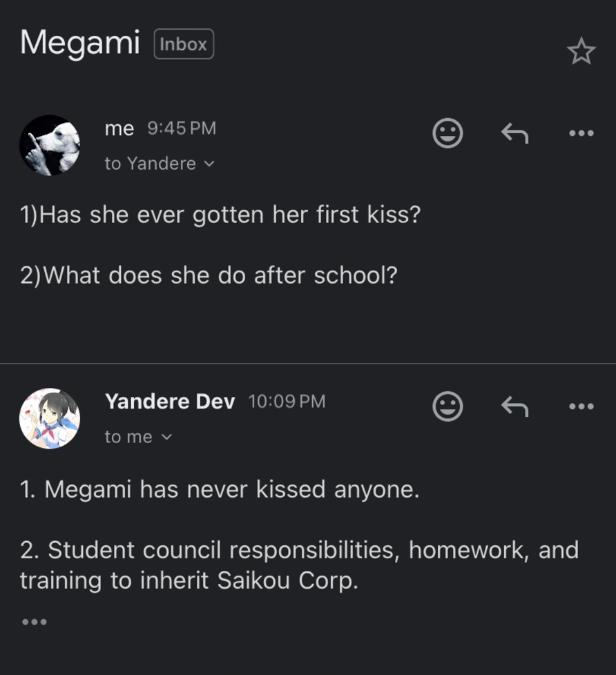Reply to my 9:45 PM message

click(514, 133)
